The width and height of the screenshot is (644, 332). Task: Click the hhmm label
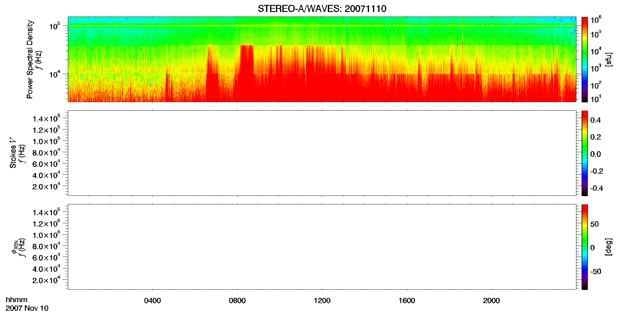pos(17,300)
